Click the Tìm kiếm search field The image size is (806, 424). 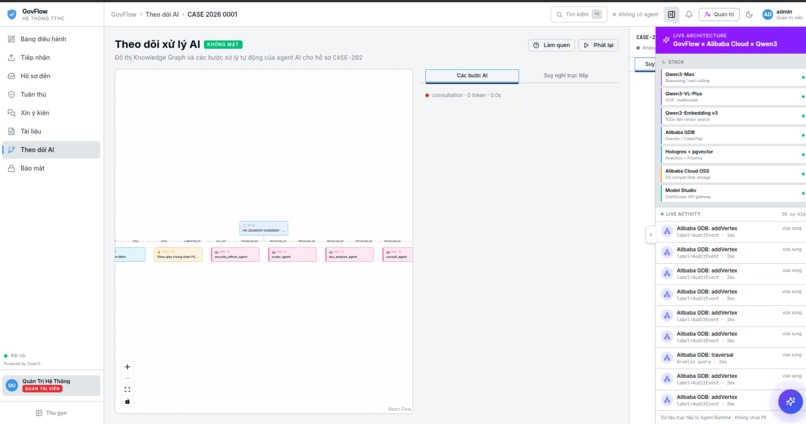click(x=578, y=14)
